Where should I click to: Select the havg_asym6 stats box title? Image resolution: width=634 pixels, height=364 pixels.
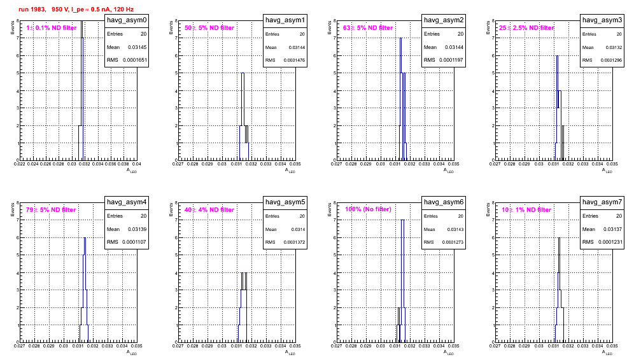pos(444,202)
